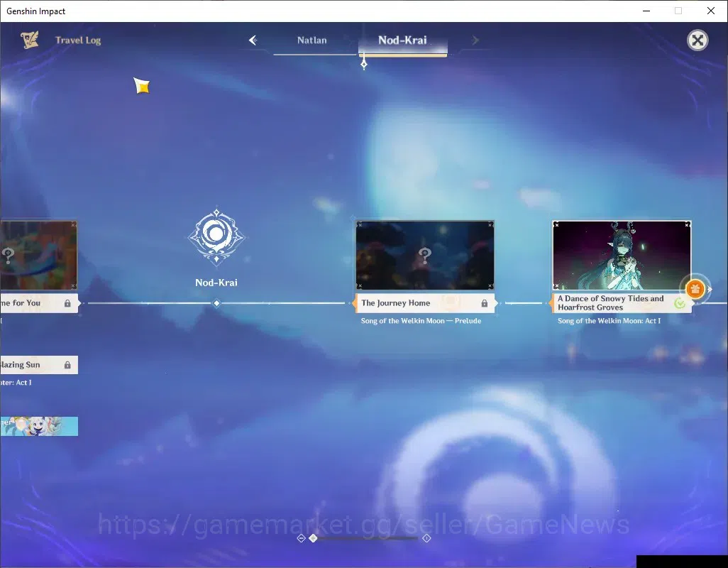The height and width of the screenshot is (568, 728).
Task: Click the diamond handle of the bottom slider
Action: pyautogui.click(x=314, y=538)
